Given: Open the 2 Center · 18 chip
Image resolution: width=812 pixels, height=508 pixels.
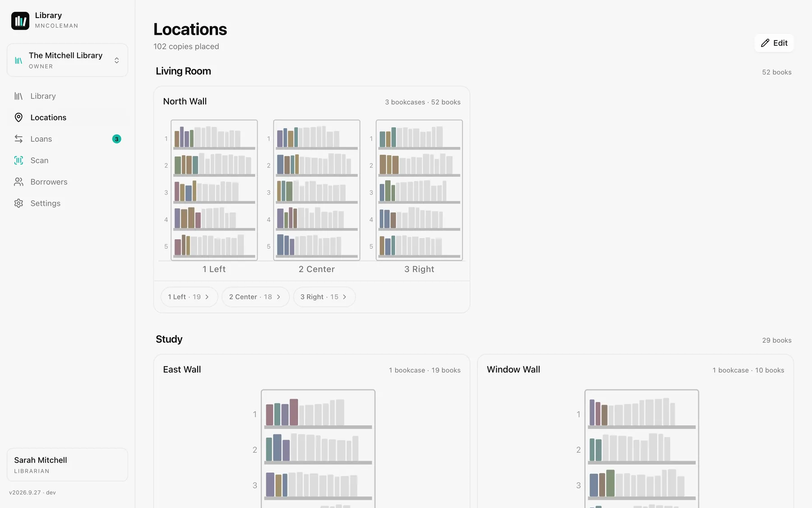Looking at the screenshot, I should click(x=255, y=297).
